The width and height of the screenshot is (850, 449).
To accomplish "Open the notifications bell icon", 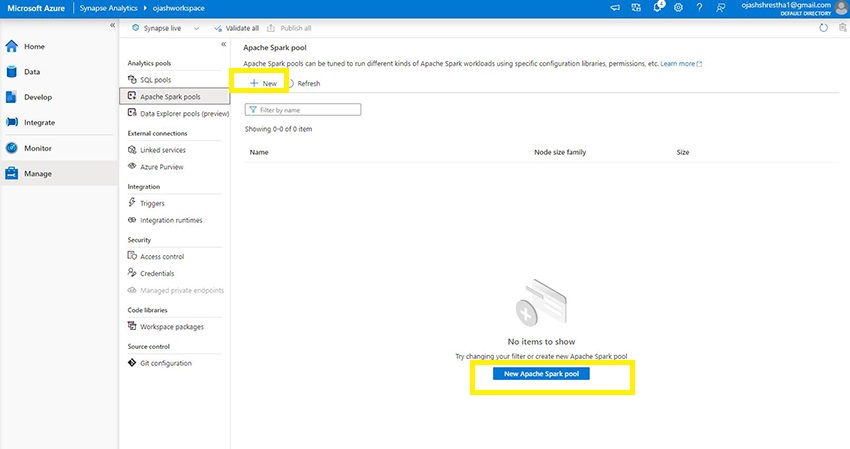I will (658, 8).
